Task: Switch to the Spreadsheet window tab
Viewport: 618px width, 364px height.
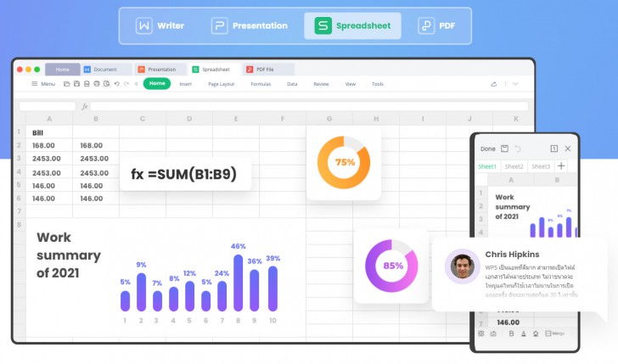Action: tap(215, 70)
